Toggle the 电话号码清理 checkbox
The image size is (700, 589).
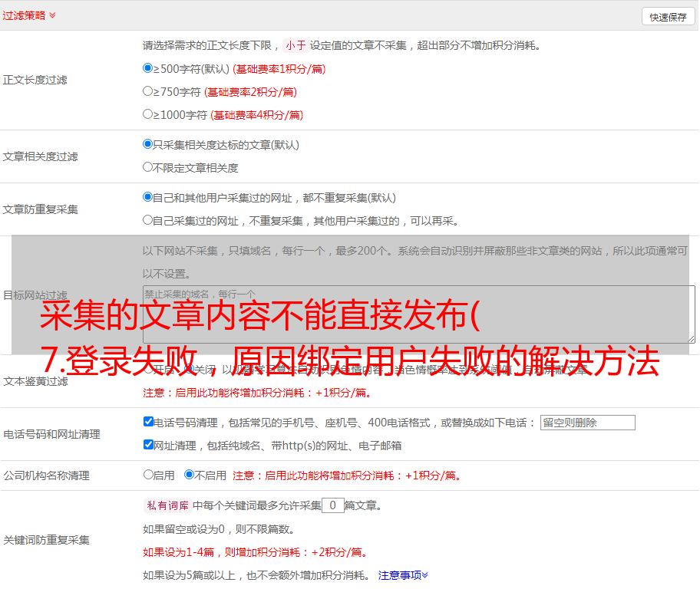[149, 422]
